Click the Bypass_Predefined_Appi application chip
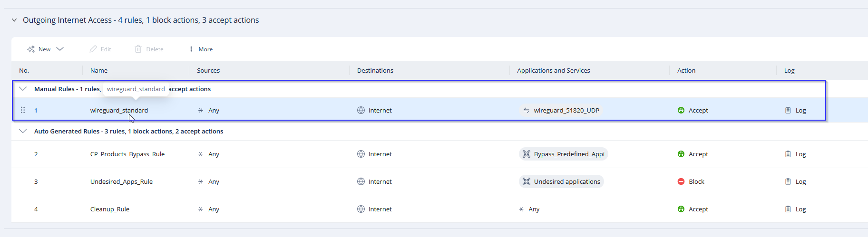 pos(564,154)
